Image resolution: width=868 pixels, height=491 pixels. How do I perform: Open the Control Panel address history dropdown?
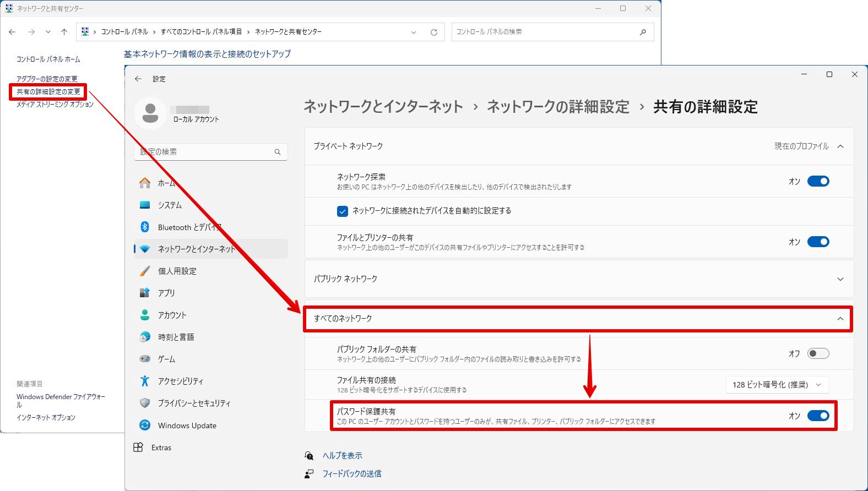(x=414, y=32)
